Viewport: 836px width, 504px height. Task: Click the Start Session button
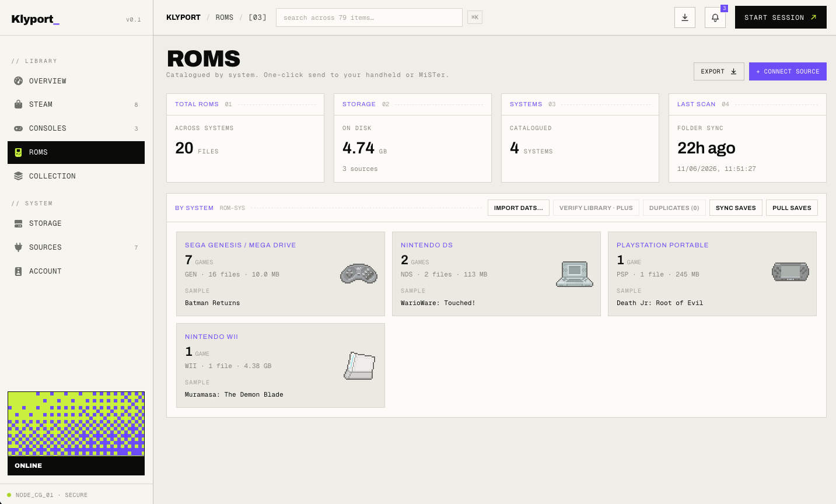tap(781, 17)
